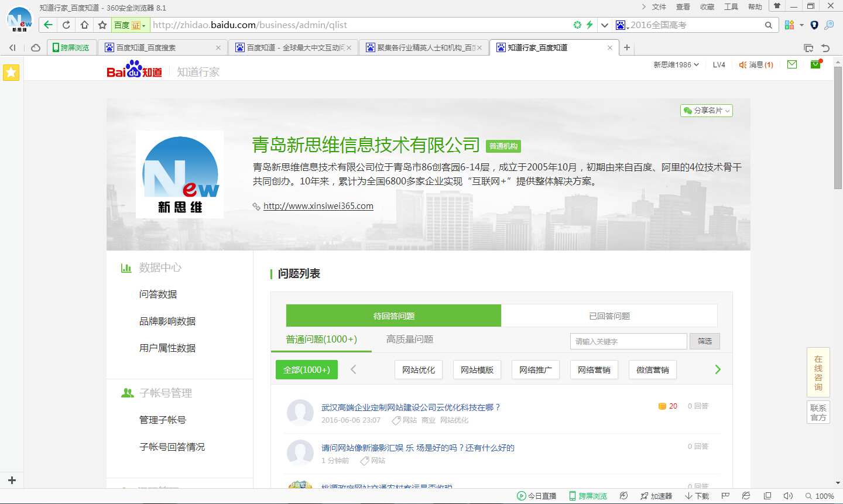
Task: Filter by the 网站优化 category
Action: (x=419, y=369)
